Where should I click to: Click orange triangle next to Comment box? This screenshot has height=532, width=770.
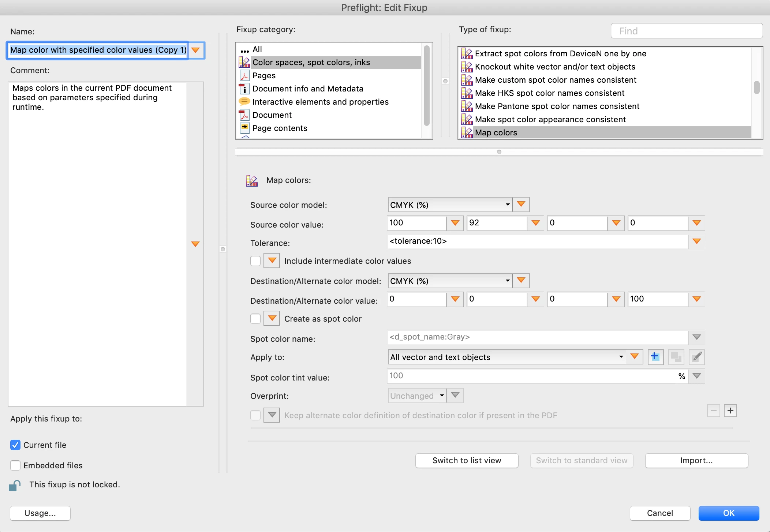(x=195, y=244)
